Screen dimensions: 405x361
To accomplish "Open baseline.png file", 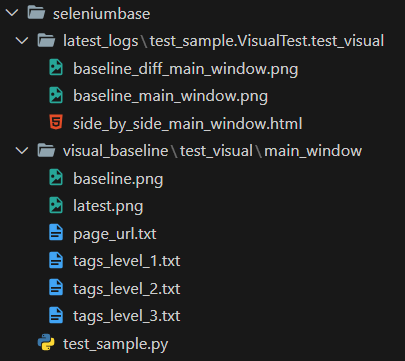I will point(118,179).
